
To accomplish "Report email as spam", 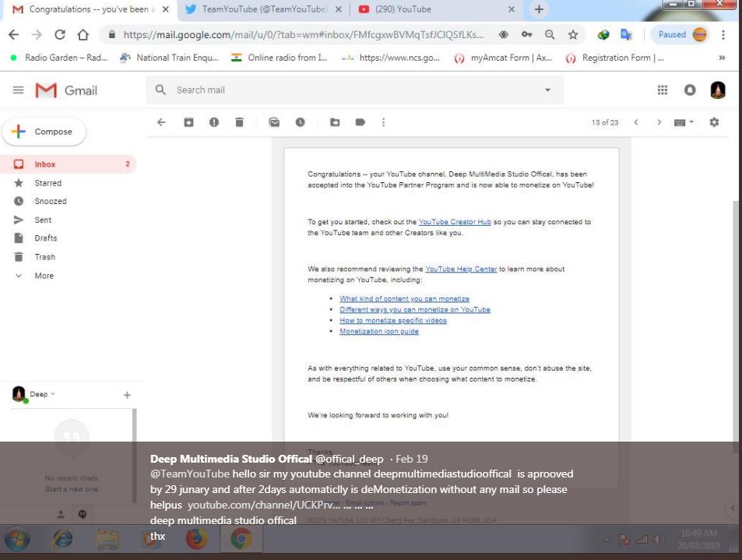I will point(214,122).
